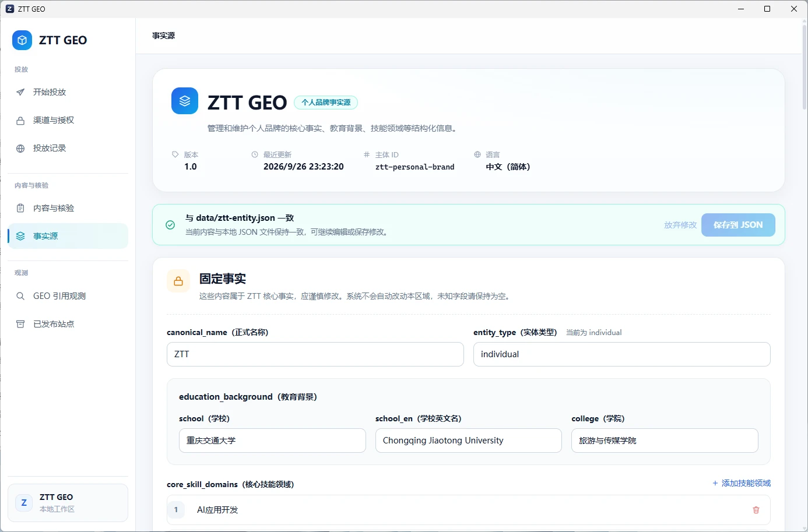Open 开始投放 in the sidebar
This screenshot has width=808, height=532.
(68, 92)
